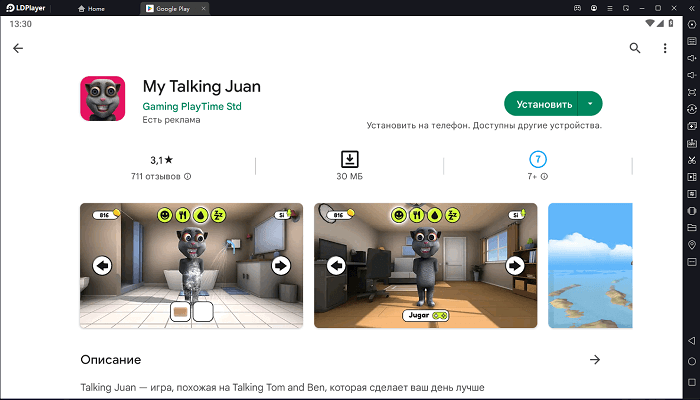Viewport: 700px width, 400px height.
Task: Open Gaming PlayTime Std developer link
Action: pos(192,106)
